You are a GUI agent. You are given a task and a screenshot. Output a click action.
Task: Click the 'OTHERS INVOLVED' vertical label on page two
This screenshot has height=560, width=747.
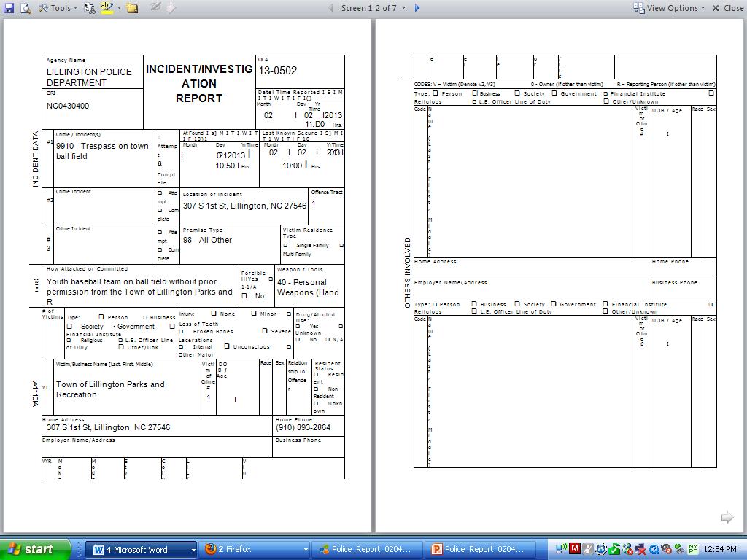pos(407,273)
